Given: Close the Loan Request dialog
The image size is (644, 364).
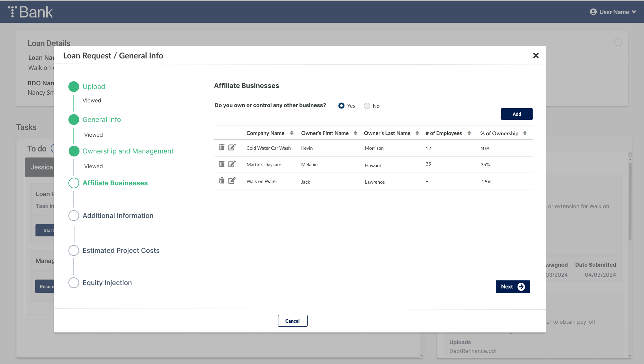Looking at the screenshot, I should click(536, 56).
